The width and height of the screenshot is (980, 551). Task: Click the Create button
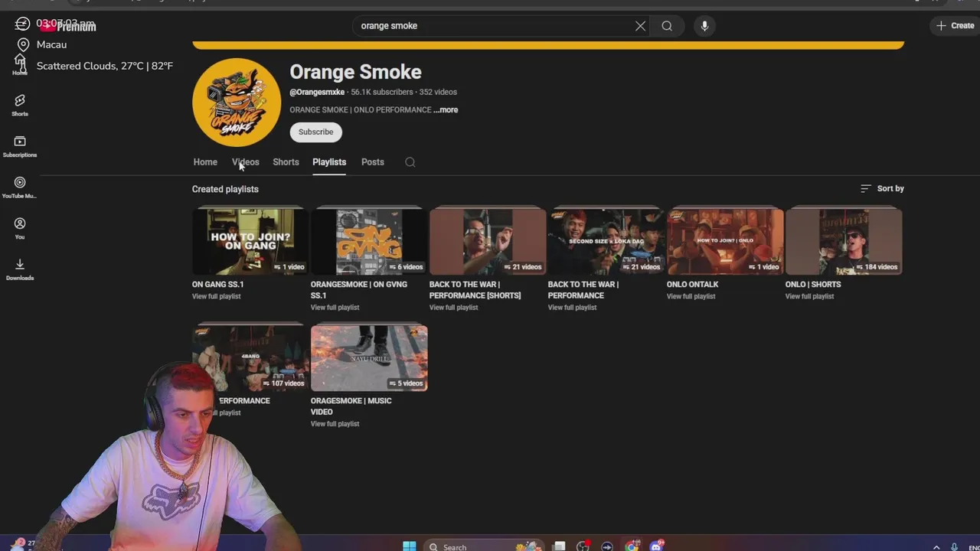coord(955,26)
